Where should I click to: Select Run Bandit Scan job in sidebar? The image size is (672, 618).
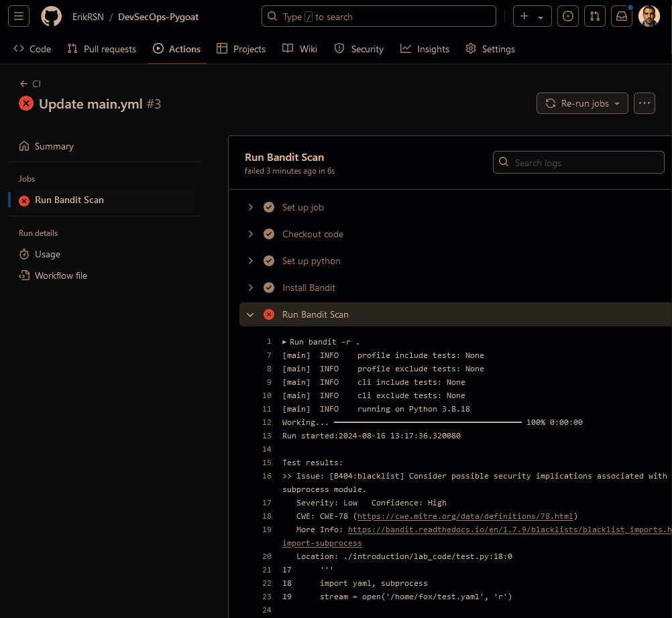click(69, 200)
